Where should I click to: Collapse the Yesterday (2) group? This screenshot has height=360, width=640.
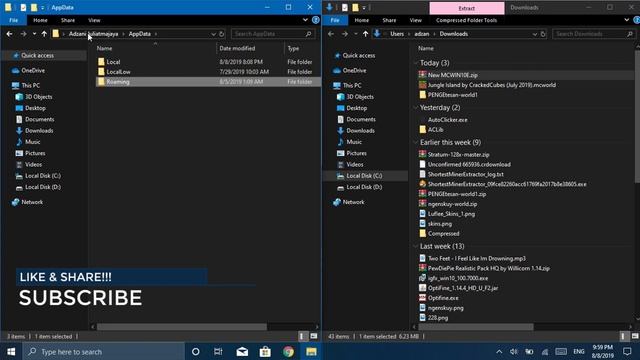[x=416, y=108]
